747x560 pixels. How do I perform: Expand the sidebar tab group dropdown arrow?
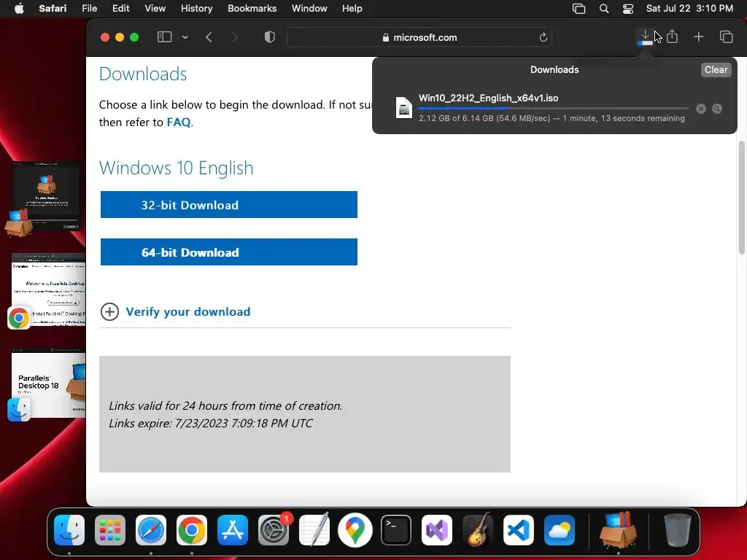(185, 37)
